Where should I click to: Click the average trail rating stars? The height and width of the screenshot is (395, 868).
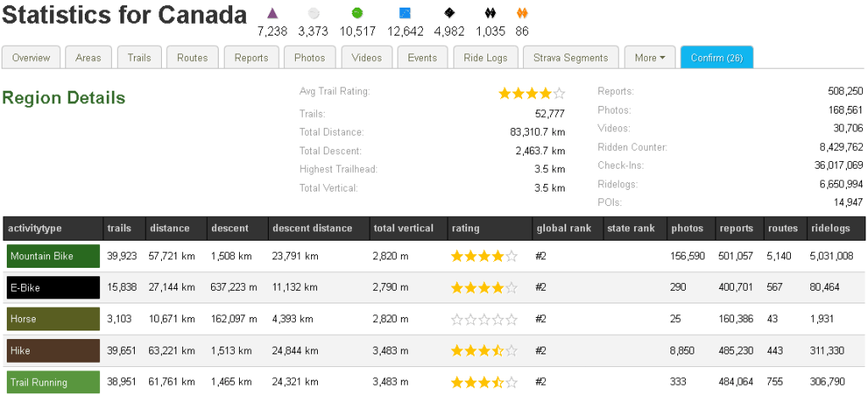click(531, 92)
